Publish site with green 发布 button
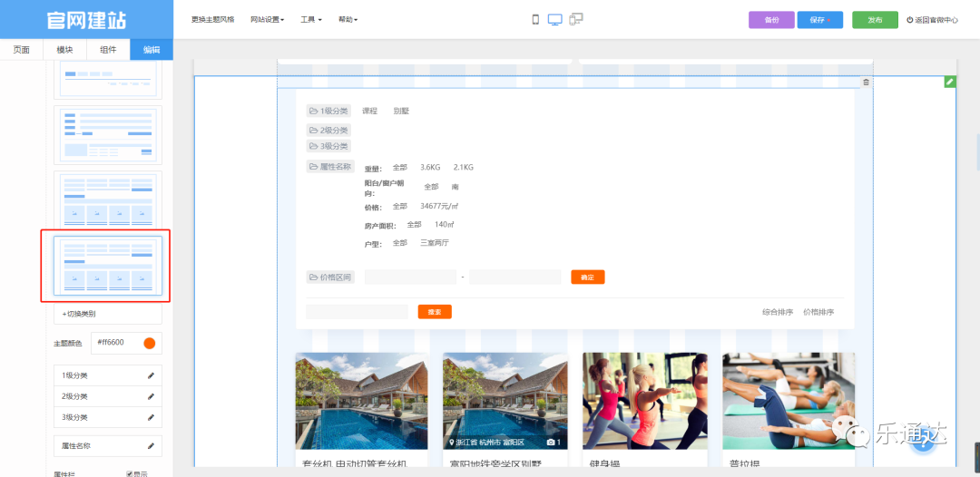The width and height of the screenshot is (980, 477). pos(875,20)
